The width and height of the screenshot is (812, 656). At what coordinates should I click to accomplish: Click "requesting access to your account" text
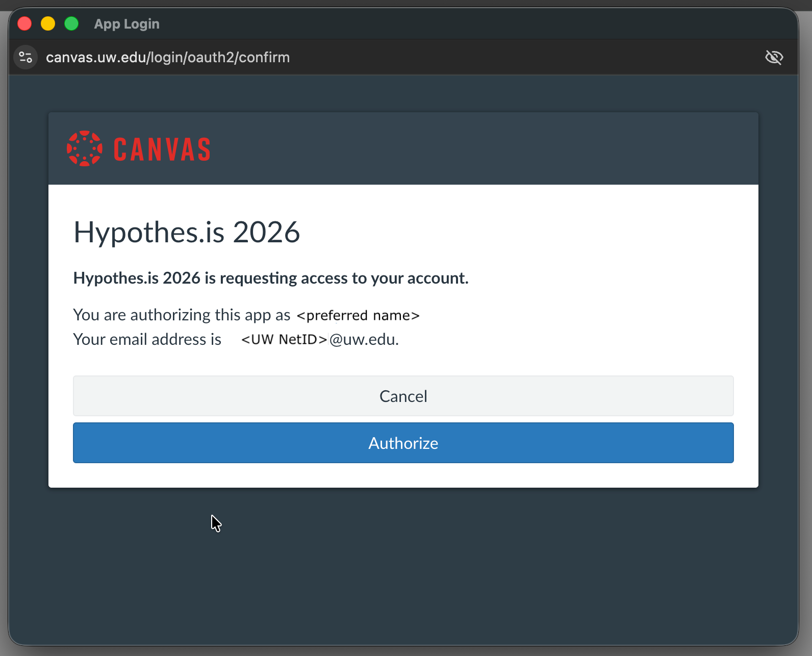point(344,278)
